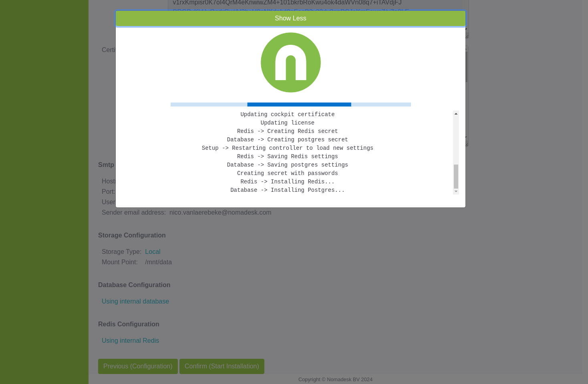Click the Local storage type value
This screenshot has height=384, width=588.
153,252
